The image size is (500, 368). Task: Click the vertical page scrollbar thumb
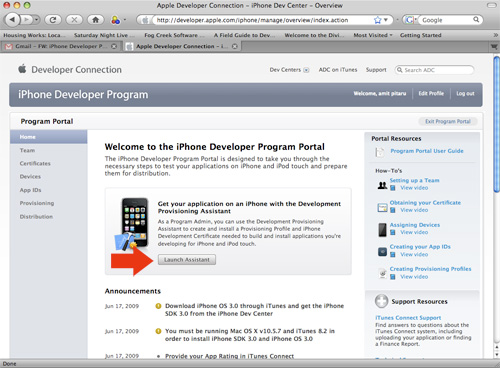pos(496,124)
